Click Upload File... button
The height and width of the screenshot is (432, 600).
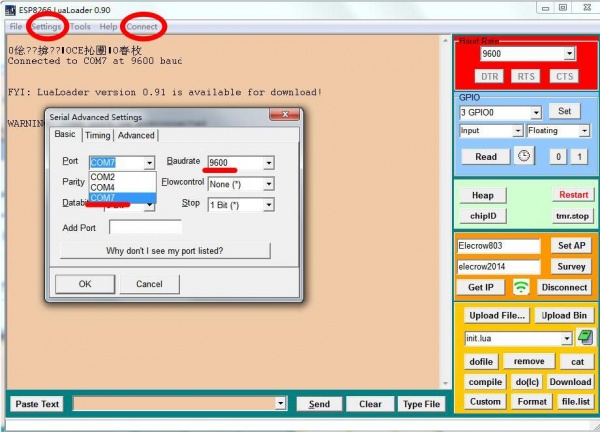(497, 315)
